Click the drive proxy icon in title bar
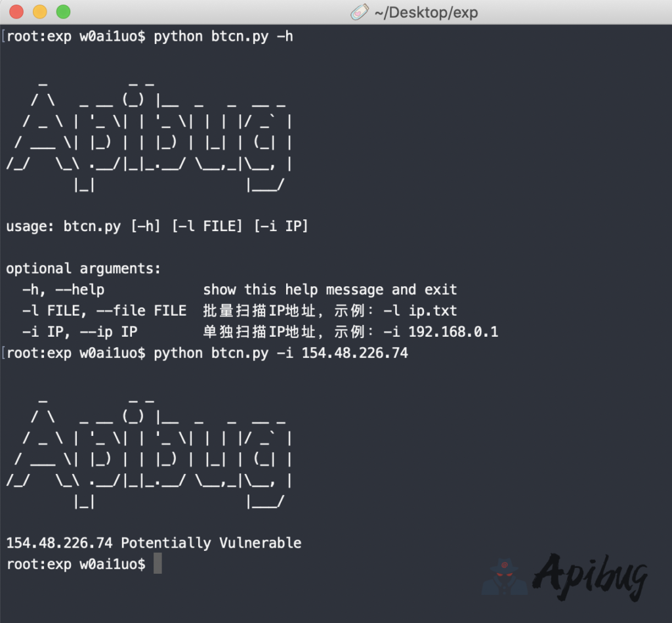The image size is (672, 623). coord(360,12)
